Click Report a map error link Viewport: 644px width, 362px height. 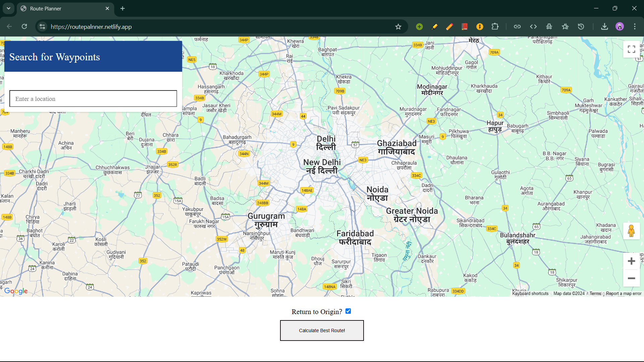624,293
